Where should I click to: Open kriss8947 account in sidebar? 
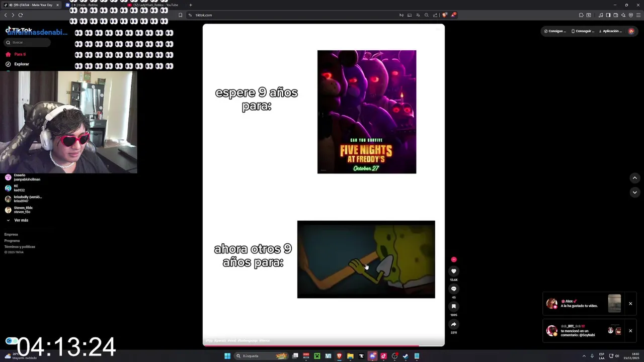[24, 199]
